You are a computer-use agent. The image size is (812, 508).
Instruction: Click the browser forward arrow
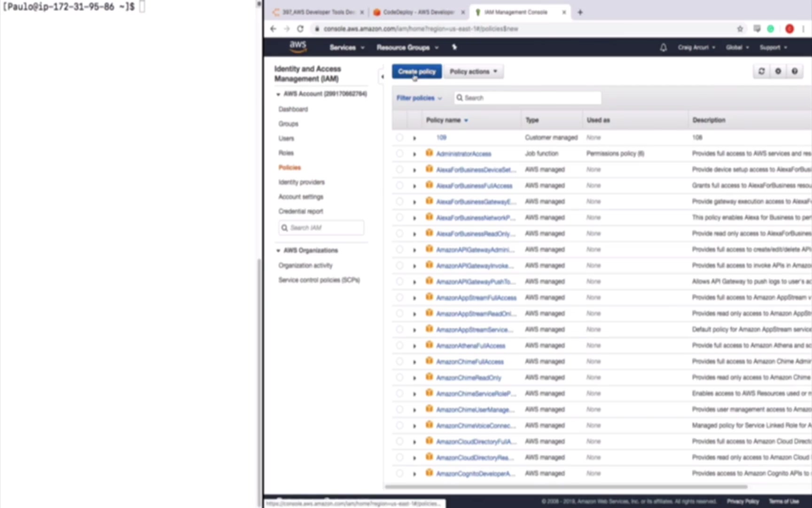click(287, 29)
